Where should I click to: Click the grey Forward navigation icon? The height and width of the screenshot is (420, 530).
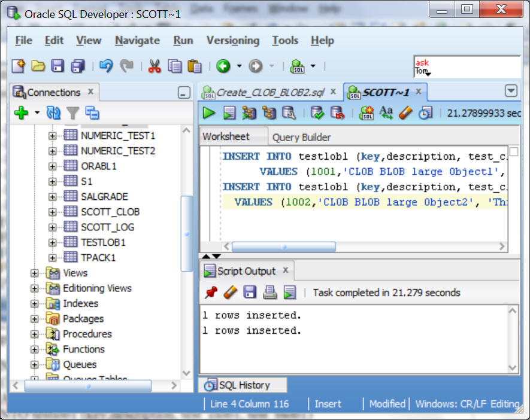coord(256,66)
